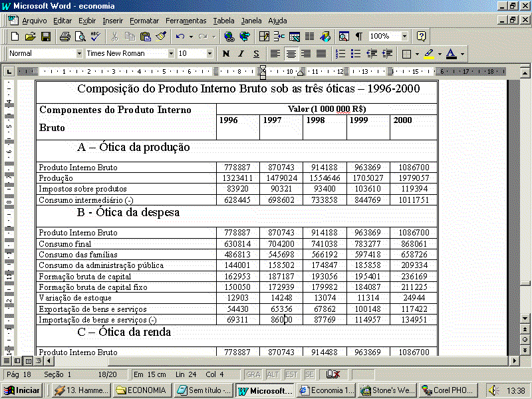Click the tab alignment selector on ruler
The width and height of the screenshot is (532, 399).
click(9, 72)
